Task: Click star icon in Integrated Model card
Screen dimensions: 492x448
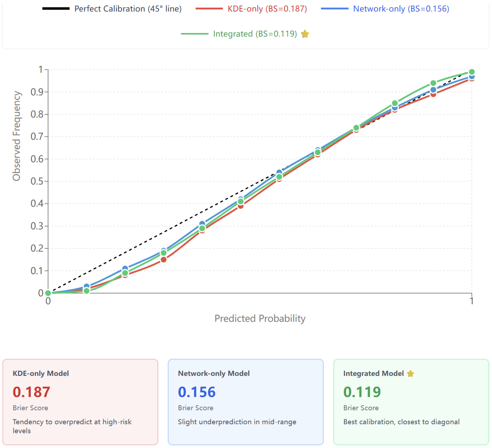Action: 411,373
